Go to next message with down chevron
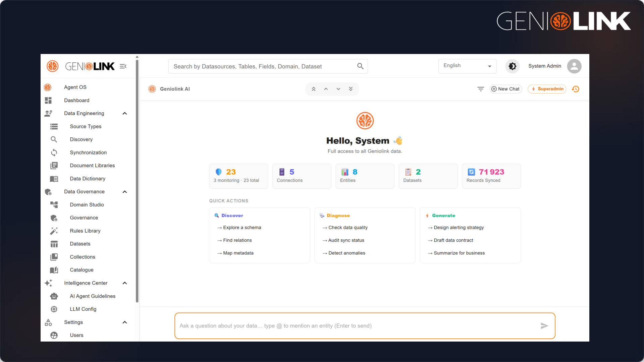Image resolution: width=644 pixels, height=362 pixels. [338, 89]
